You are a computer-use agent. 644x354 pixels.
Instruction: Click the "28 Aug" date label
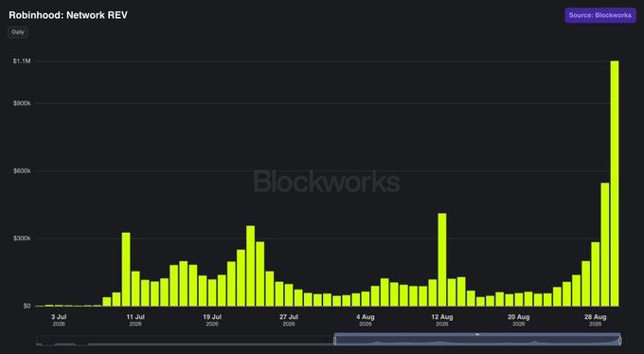point(595,317)
